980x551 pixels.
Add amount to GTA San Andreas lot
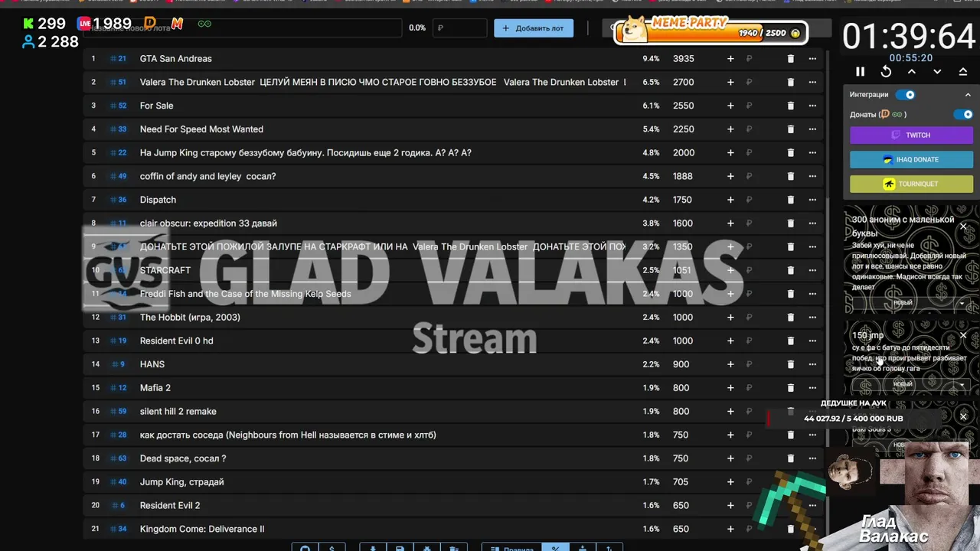(730, 59)
